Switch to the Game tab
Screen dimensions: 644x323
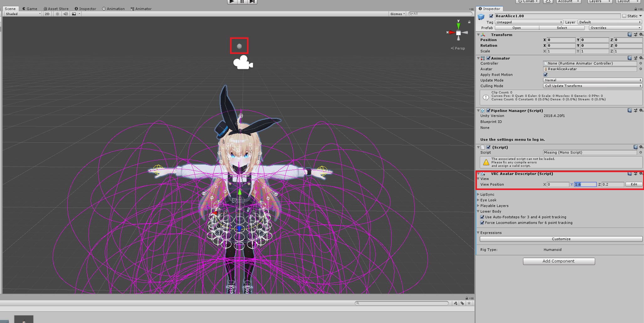pyautogui.click(x=30, y=9)
